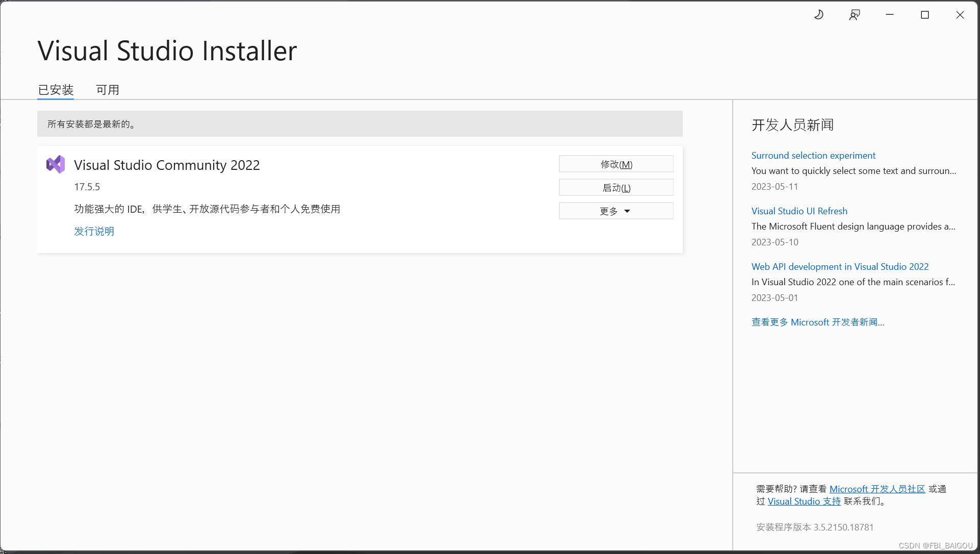Launch Visual Studio via 启动(L) button
980x554 pixels.
tap(615, 187)
